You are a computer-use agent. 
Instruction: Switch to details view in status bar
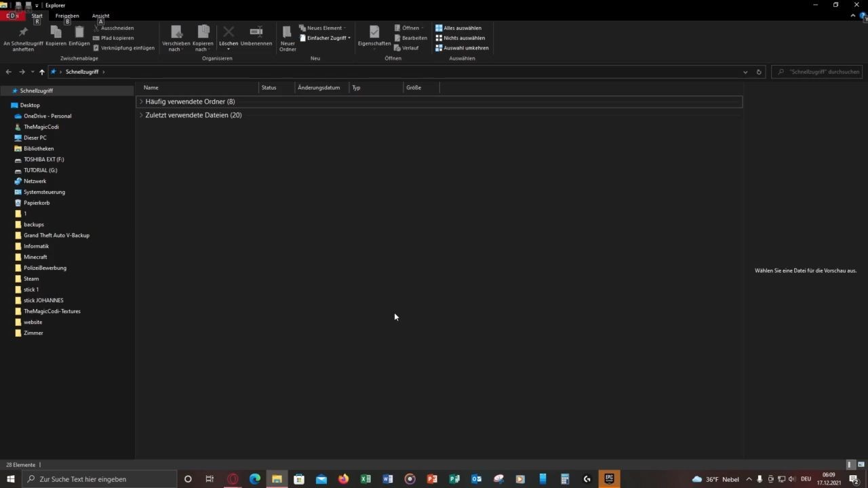[850, 465]
